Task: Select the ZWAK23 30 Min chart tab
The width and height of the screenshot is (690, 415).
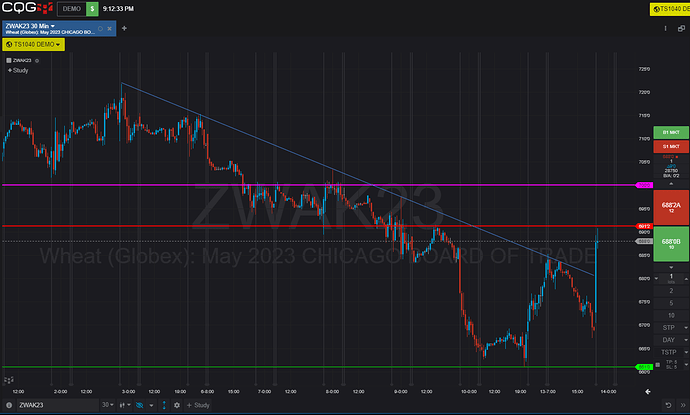Action: pos(59,29)
